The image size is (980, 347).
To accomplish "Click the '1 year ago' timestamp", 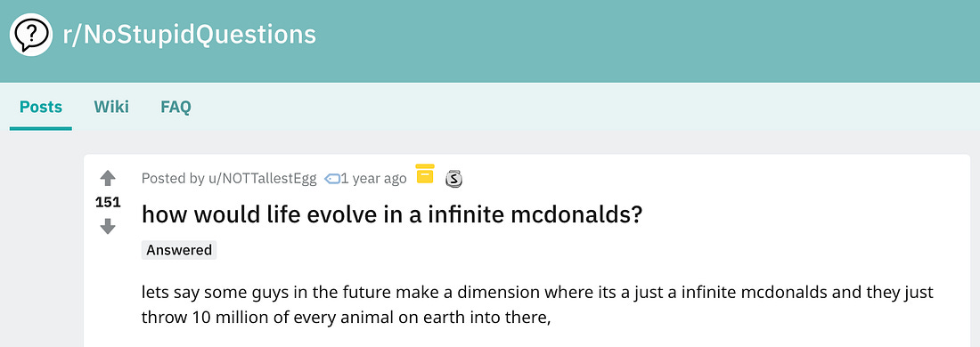I will 374,179.
